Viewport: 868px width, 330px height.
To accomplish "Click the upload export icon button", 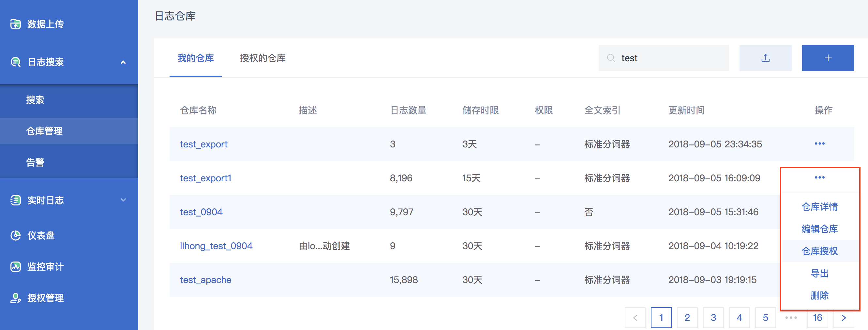I will tap(765, 58).
